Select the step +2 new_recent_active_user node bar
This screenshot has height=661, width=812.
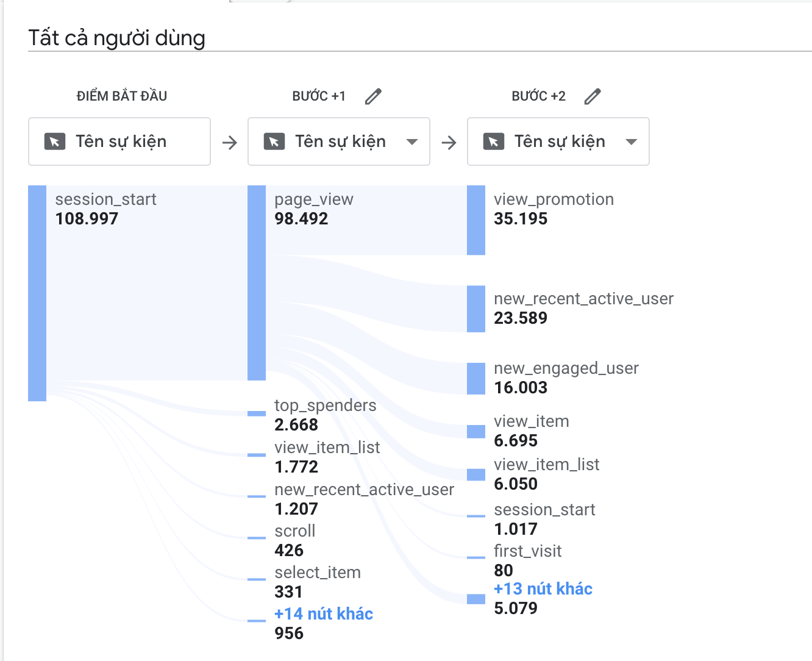click(476, 309)
